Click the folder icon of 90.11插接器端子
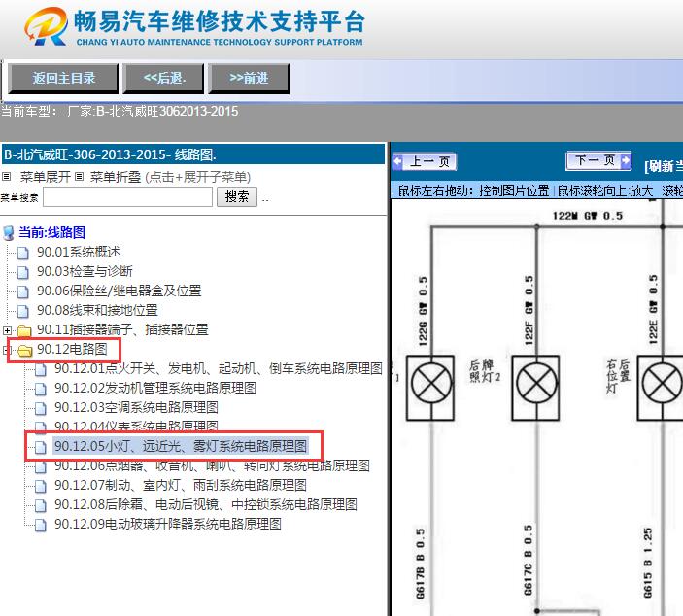 tap(24, 330)
